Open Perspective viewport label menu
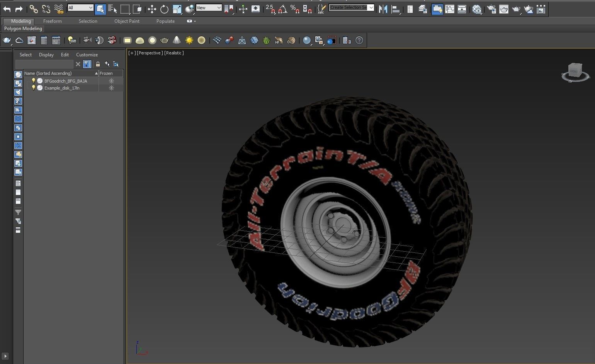 (150, 53)
